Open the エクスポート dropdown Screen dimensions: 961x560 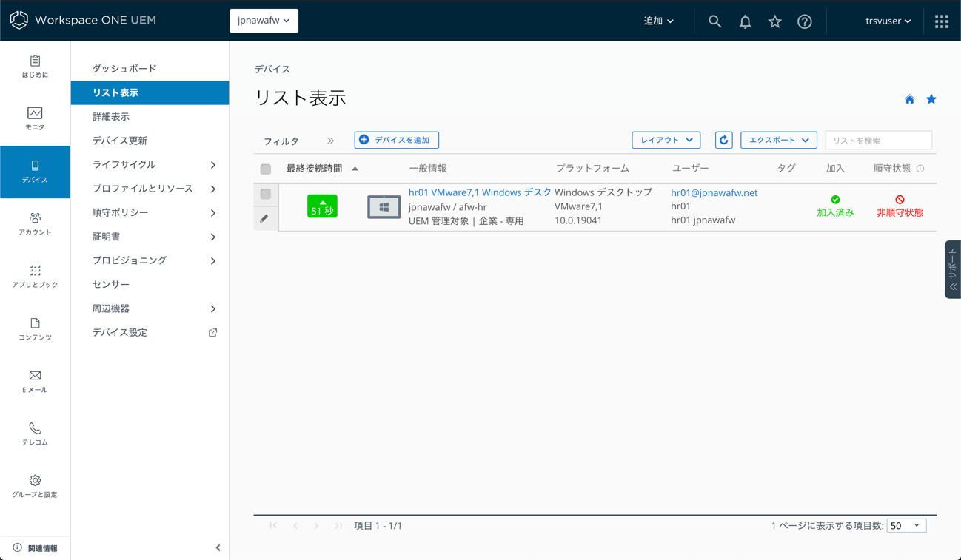click(x=779, y=140)
